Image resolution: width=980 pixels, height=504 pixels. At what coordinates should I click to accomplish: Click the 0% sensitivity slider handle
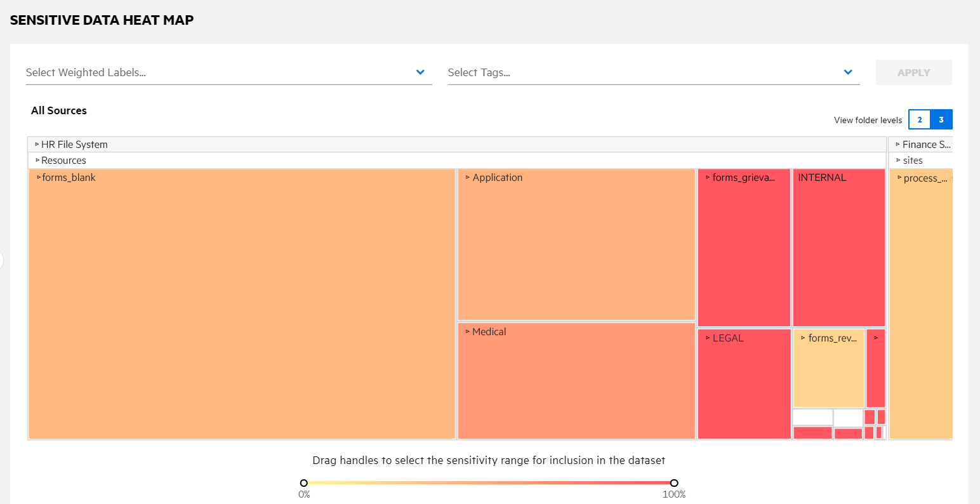point(304,483)
